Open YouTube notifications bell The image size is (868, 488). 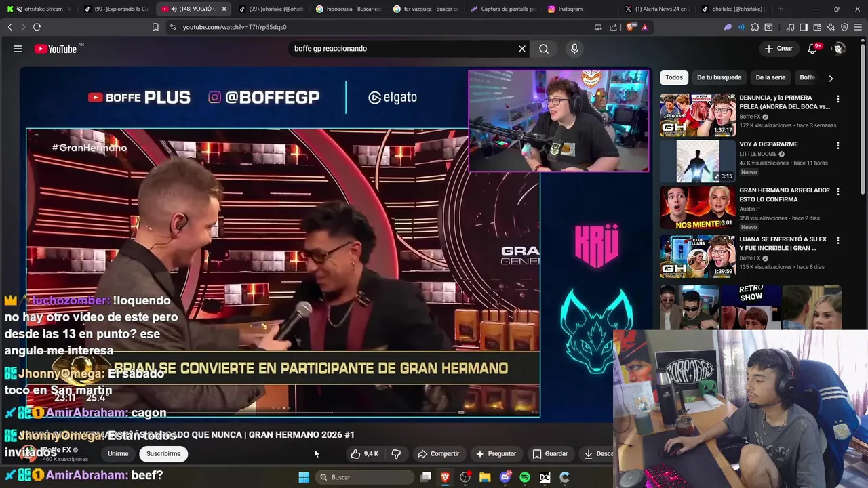tap(813, 49)
